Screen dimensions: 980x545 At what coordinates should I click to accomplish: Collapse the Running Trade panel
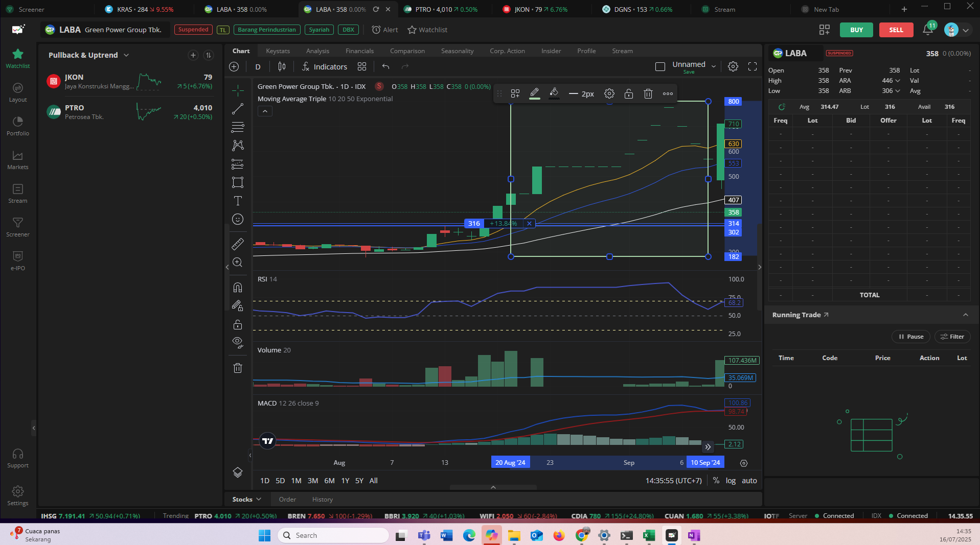point(966,315)
